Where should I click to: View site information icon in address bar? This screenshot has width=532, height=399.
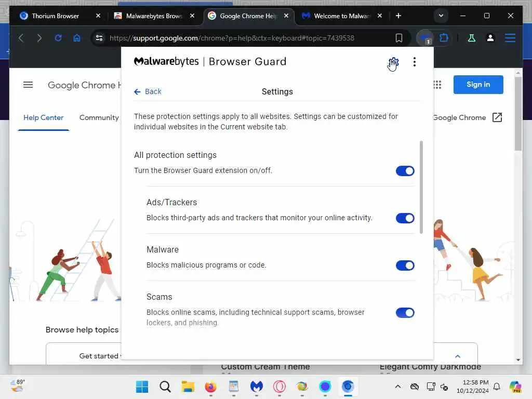(99, 38)
